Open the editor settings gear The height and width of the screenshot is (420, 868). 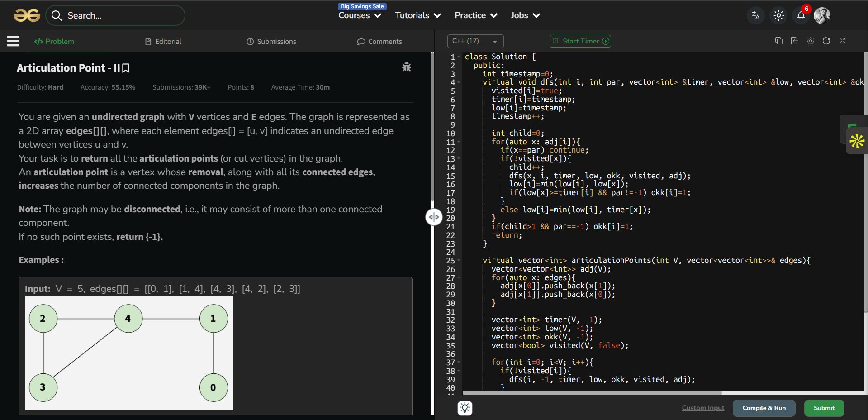tap(810, 41)
